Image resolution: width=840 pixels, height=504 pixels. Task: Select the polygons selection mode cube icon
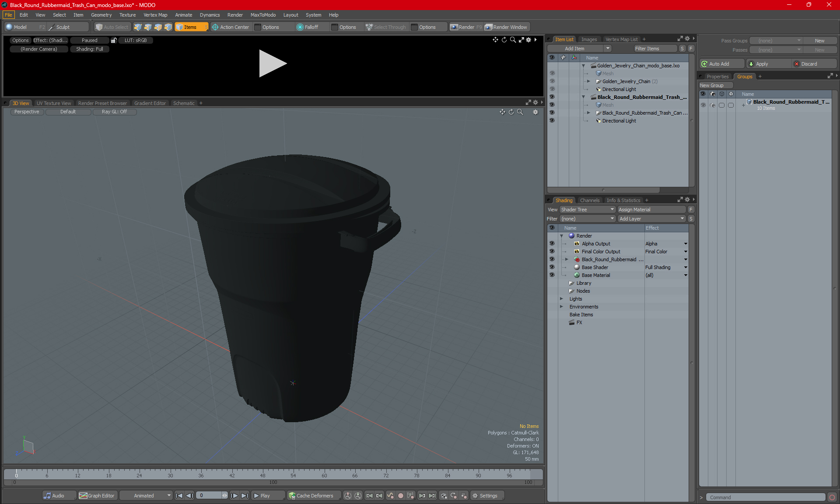pos(158,27)
